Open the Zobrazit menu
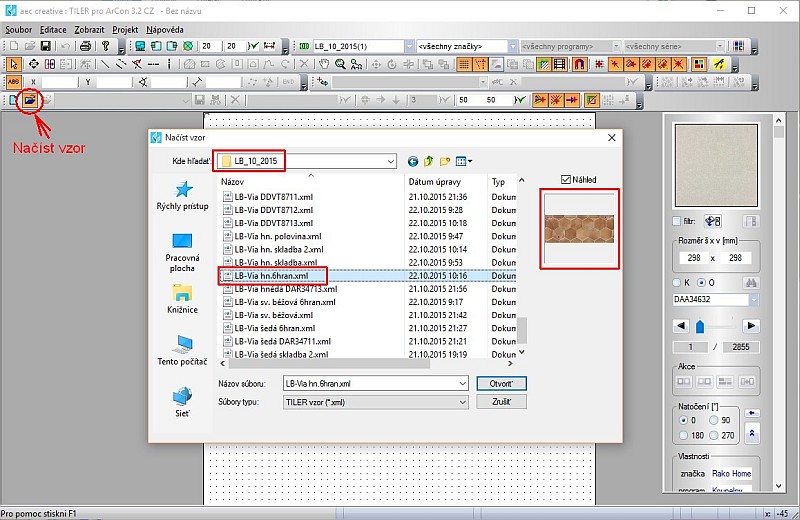The height and width of the screenshot is (520, 800). (x=88, y=30)
